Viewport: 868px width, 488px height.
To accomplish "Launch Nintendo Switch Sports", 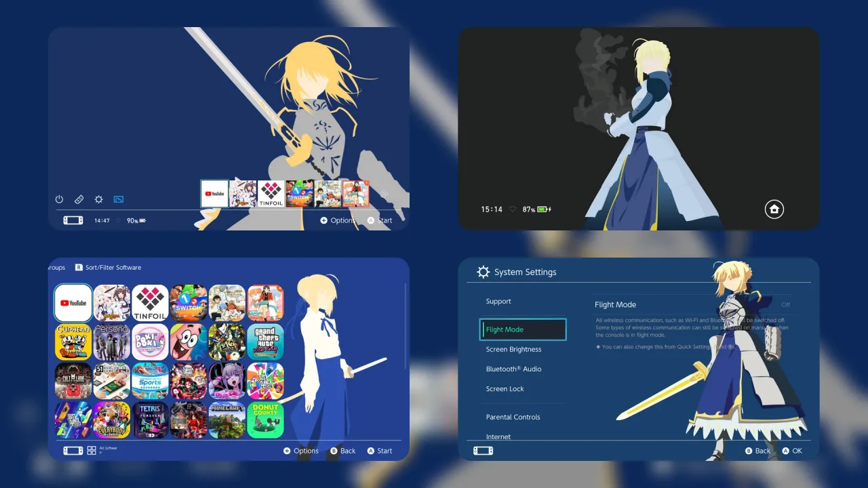I will (x=150, y=381).
